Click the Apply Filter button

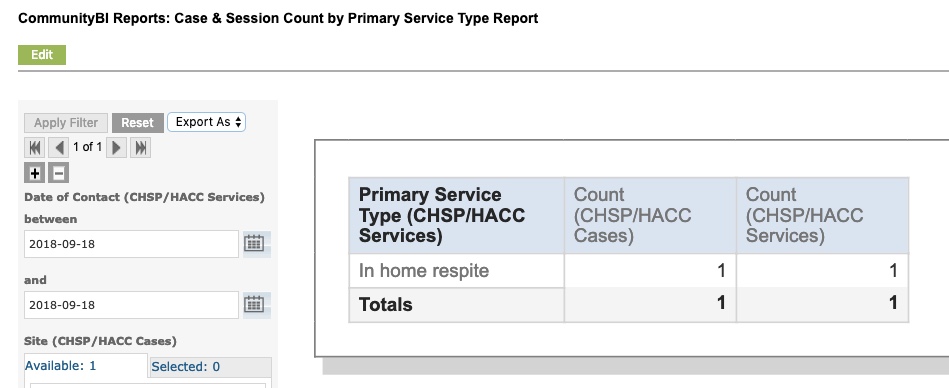click(x=66, y=122)
